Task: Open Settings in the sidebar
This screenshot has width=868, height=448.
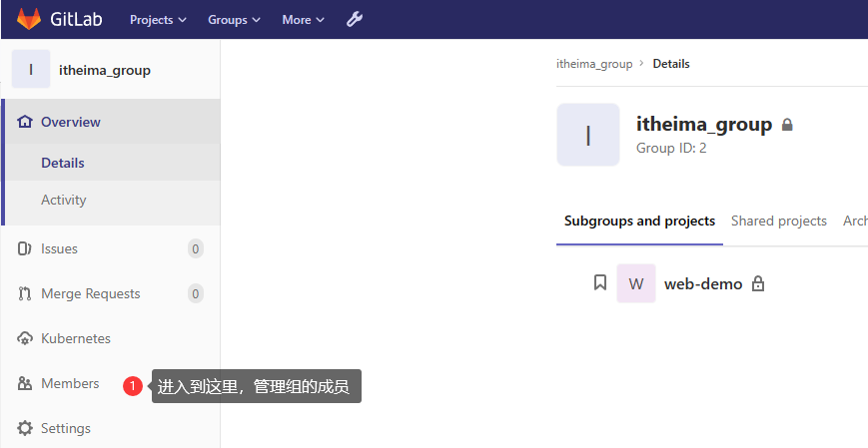Action: (111, 428)
